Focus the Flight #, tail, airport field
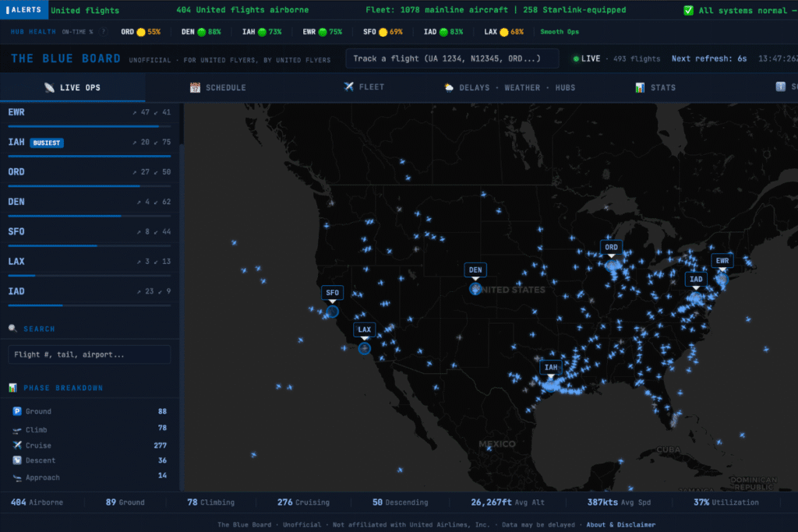This screenshot has width=798, height=532. [x=89, y=354]
